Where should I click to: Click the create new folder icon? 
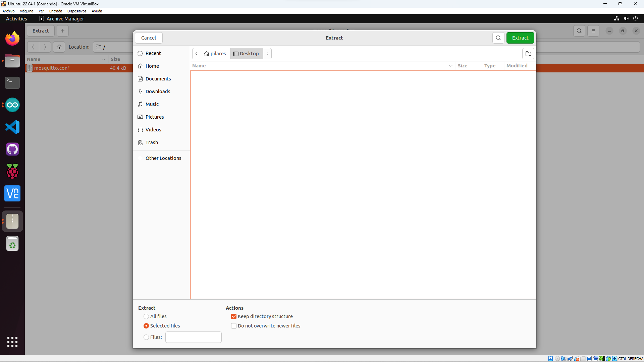tap(528, 54)
